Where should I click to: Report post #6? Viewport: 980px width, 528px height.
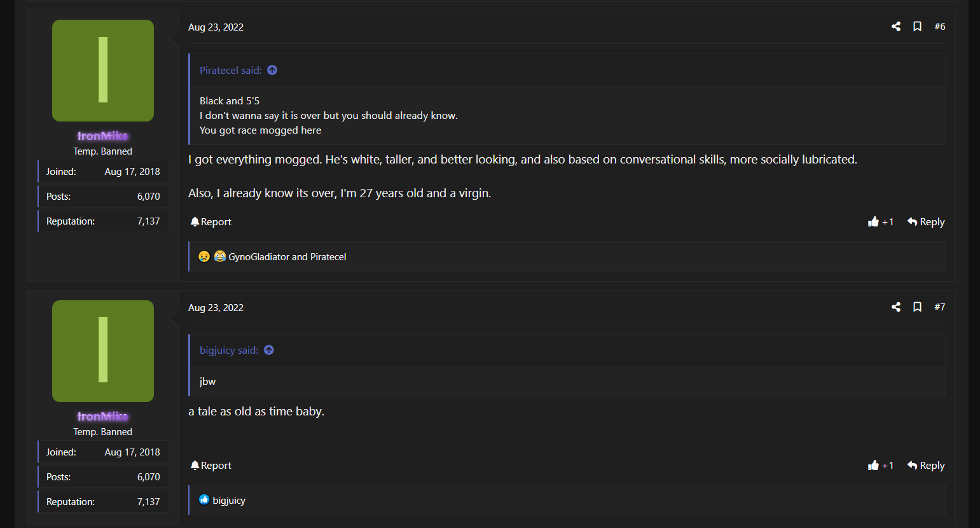click(210, 222)
